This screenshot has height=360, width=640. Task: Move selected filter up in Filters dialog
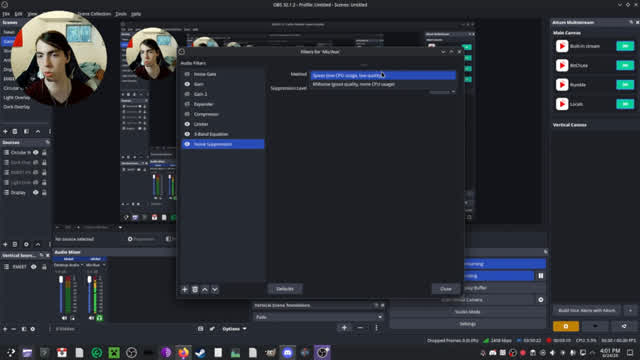pyautogui.click(x=205, y=289)
